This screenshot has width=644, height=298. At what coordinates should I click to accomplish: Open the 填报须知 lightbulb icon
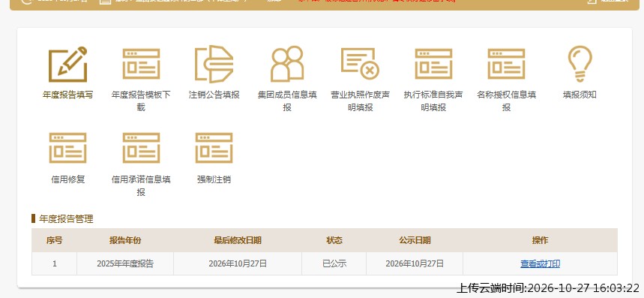(x=580, y=64)
